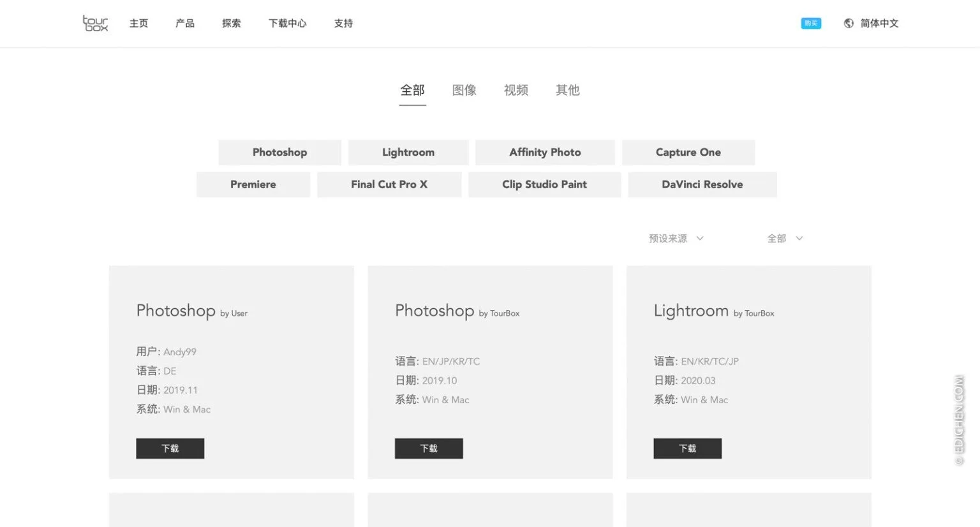Click the language text EN/KR/TC/JP

(x=709, y=362)
